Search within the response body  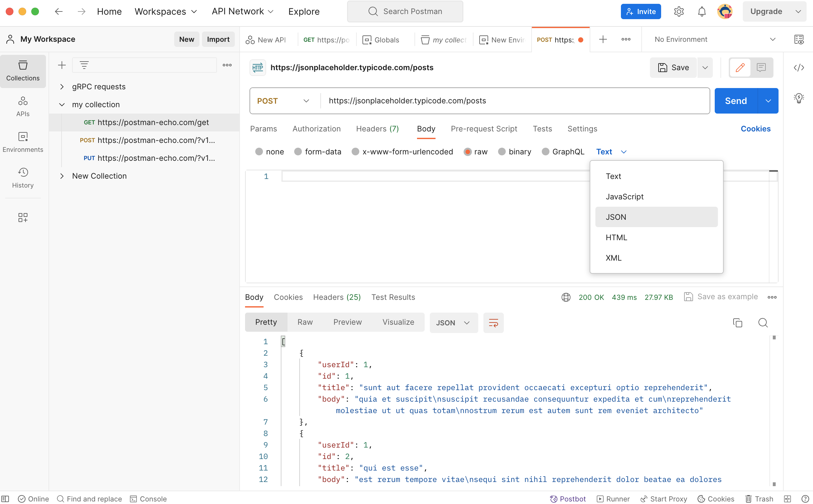[x=763, y=323]
